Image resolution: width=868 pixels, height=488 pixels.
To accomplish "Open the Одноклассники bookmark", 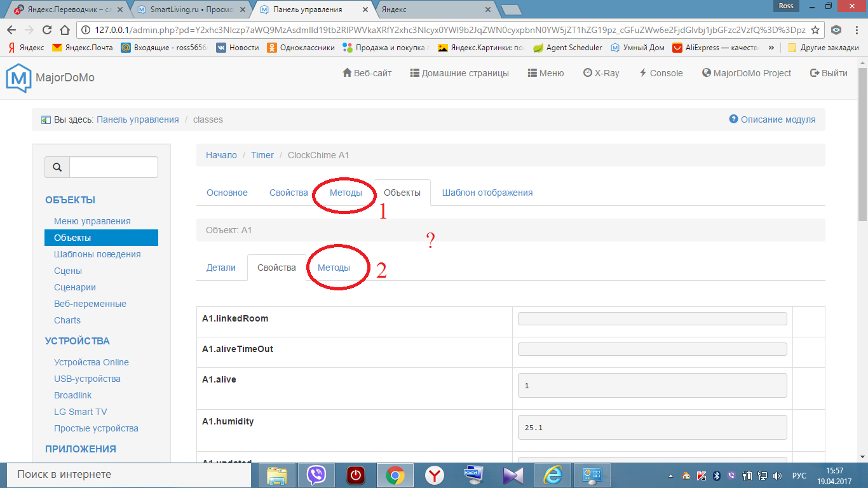I will [x=301, y=48].
